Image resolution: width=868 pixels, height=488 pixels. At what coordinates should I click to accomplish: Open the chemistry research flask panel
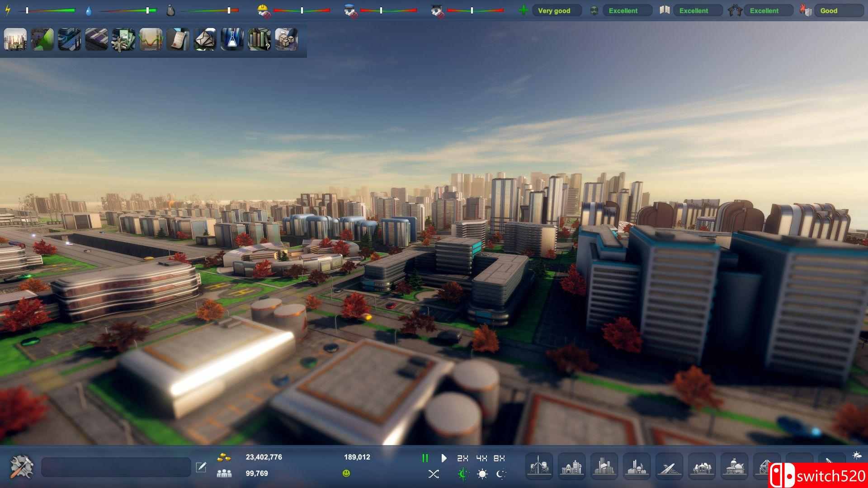(232, 40)
